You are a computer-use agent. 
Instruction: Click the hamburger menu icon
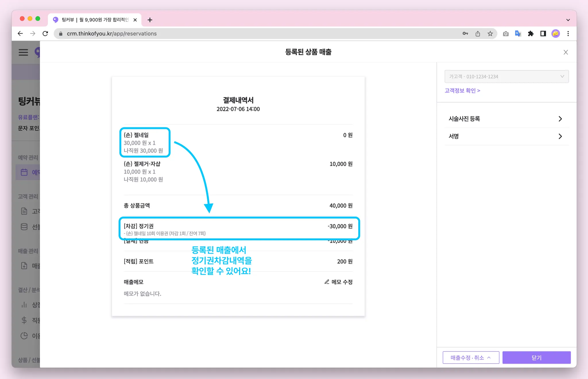click(23, 52)
